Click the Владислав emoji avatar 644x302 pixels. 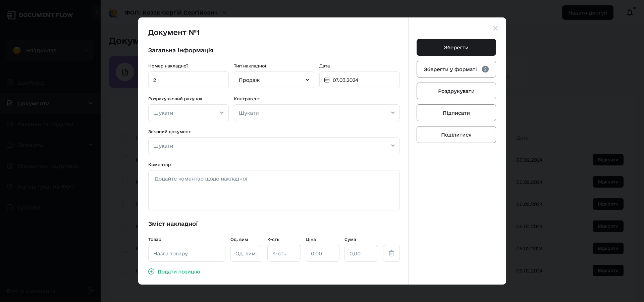point(17,50)
